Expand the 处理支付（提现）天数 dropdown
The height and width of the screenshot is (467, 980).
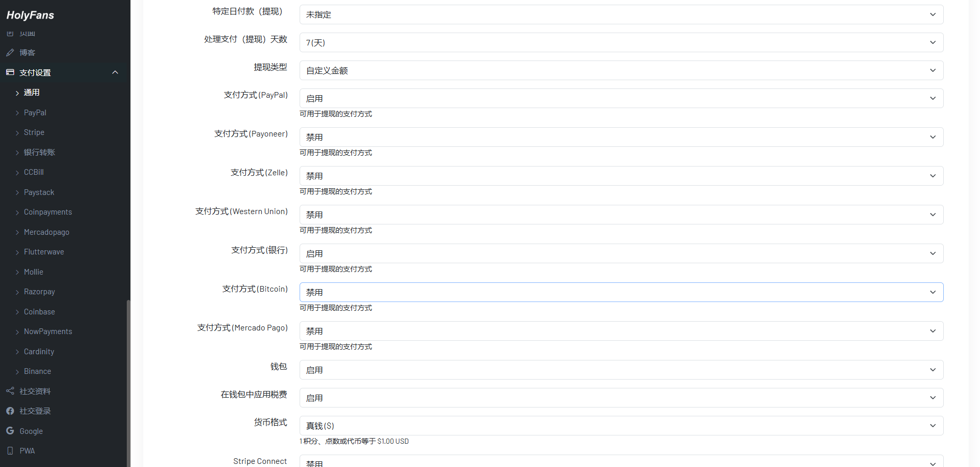click(x=620, y=42)
